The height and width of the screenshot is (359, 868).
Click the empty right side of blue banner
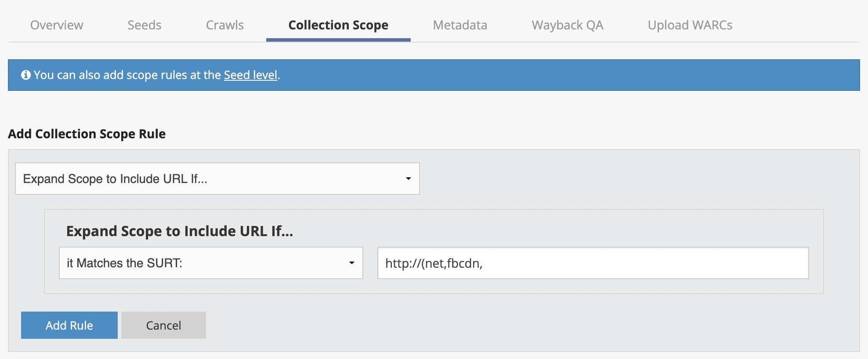(615, 75)
